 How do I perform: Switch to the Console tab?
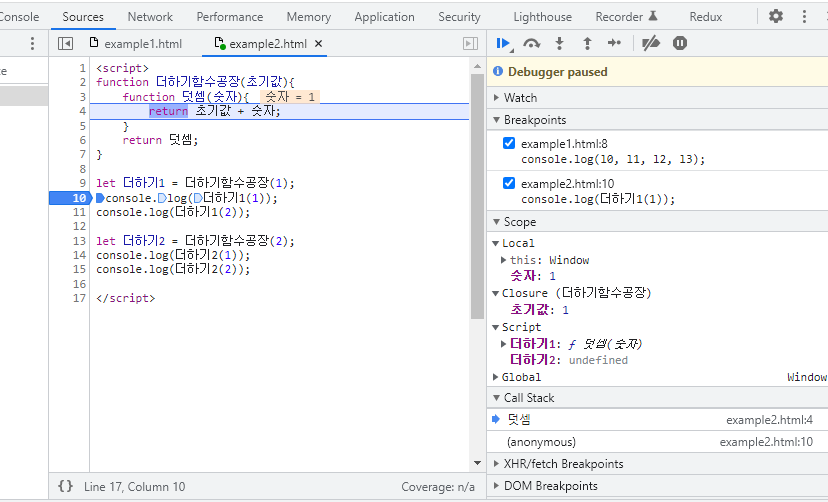point(19,17)
